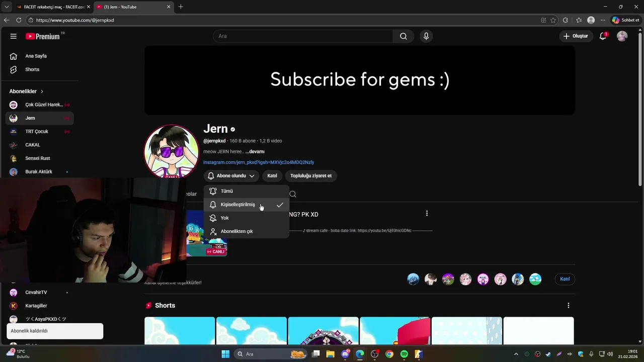This screenshot has width=644, height=362.
Task: Open the Shorts section three-dot menu
Action: [569, 305]
